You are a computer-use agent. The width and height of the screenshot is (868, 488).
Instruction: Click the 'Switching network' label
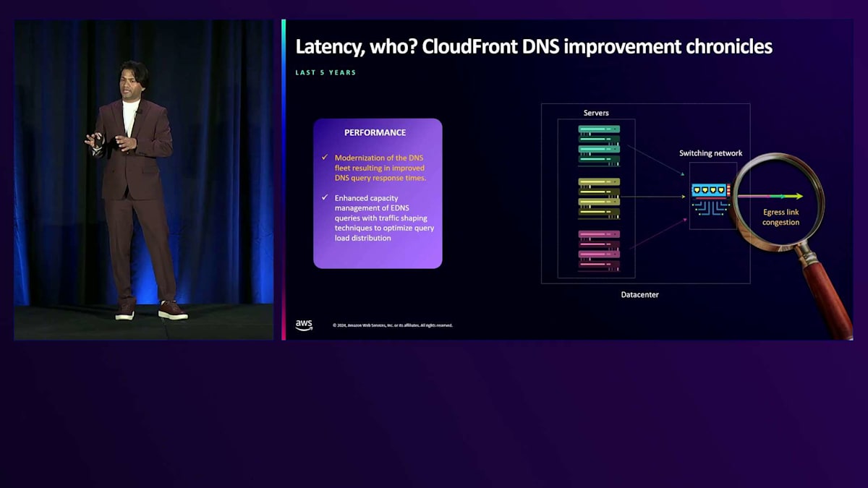coord(710,153)
